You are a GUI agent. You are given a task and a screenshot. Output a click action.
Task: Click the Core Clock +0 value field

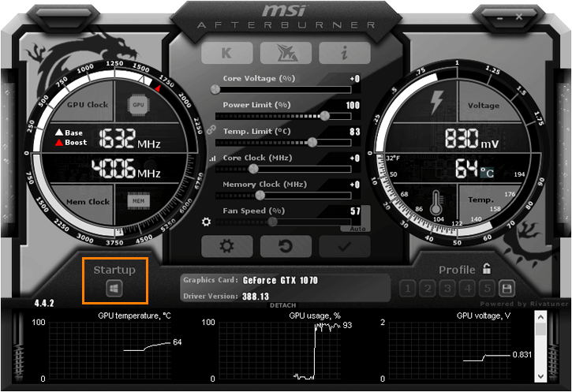(x=354, y=159)
